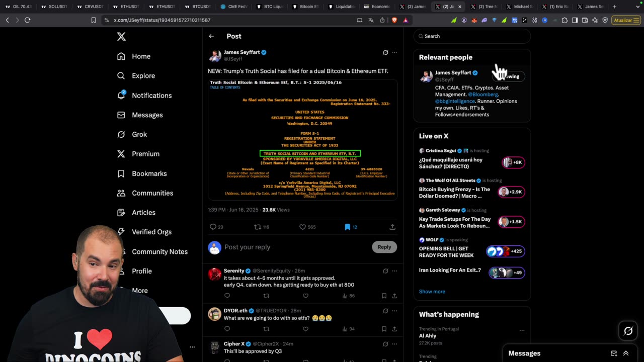Open the Truth Social ETF filing image
Image resolution: width=644 pixels, height=362 pixels.
click(x=303, y=139)
